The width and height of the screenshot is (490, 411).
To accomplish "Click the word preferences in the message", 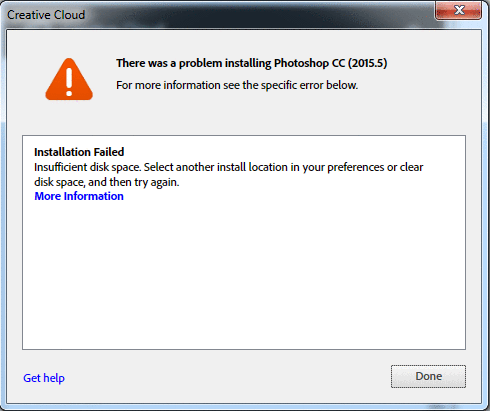I will 356,167.
